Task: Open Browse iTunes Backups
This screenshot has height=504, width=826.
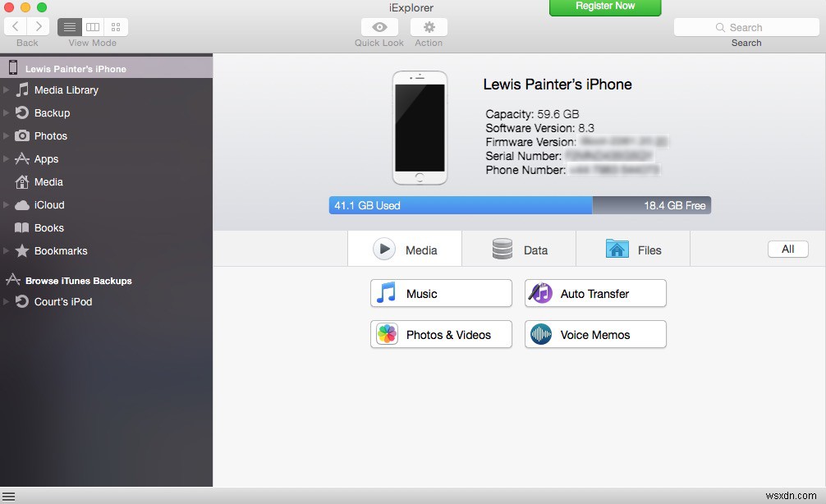Action: pyautogui.click(x=78, y=280)
